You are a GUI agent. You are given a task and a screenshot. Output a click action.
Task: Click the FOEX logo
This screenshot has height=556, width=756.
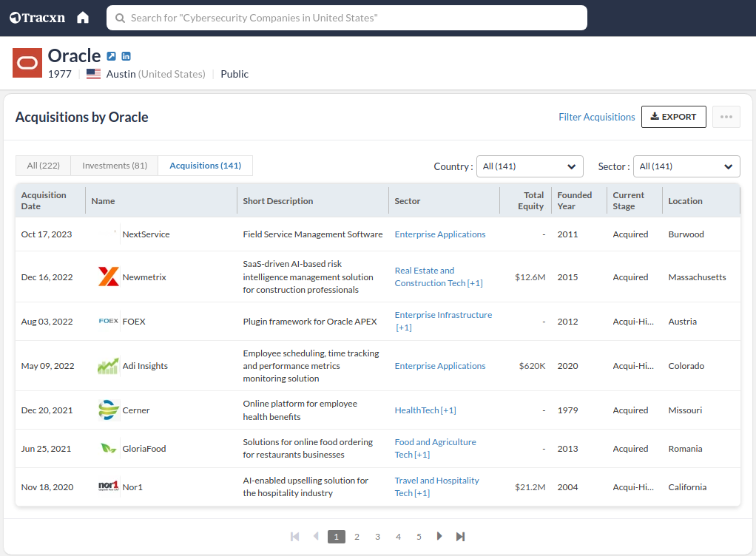tap(109, 321)
